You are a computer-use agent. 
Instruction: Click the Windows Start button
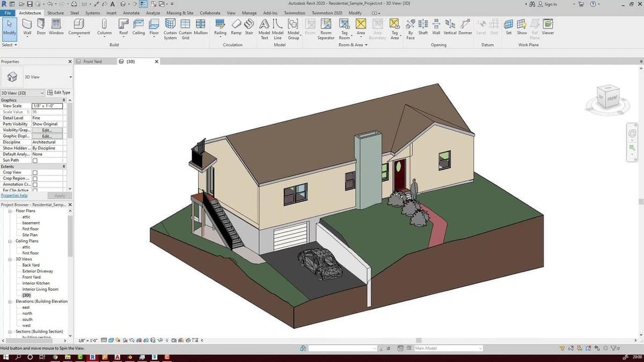coord(5,357)
